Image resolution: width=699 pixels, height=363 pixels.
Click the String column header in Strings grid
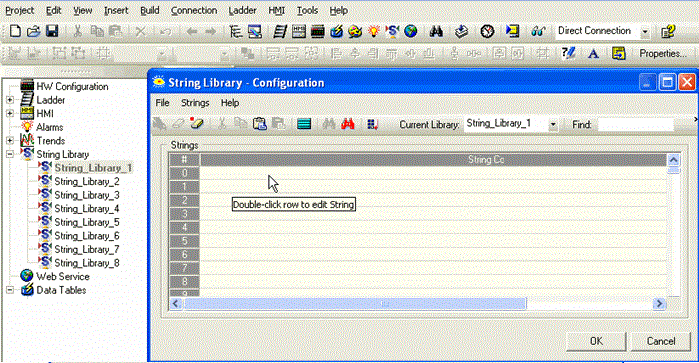click(x=433, y=160)
